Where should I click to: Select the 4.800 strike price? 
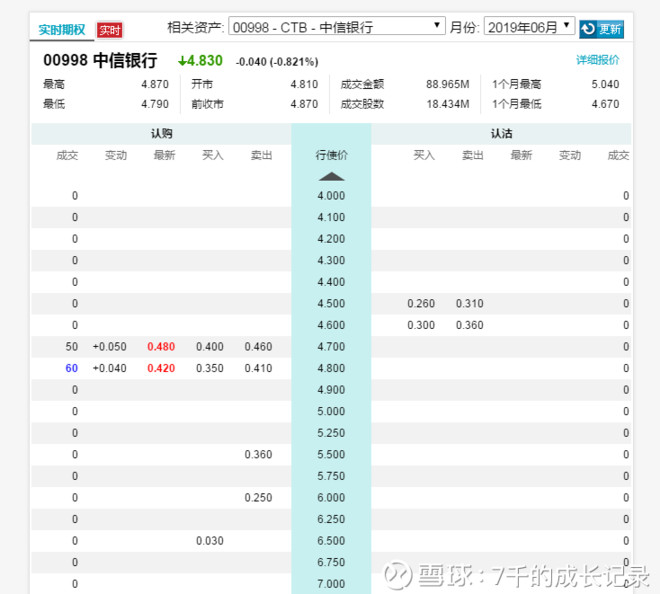click(x=331, y=368)
